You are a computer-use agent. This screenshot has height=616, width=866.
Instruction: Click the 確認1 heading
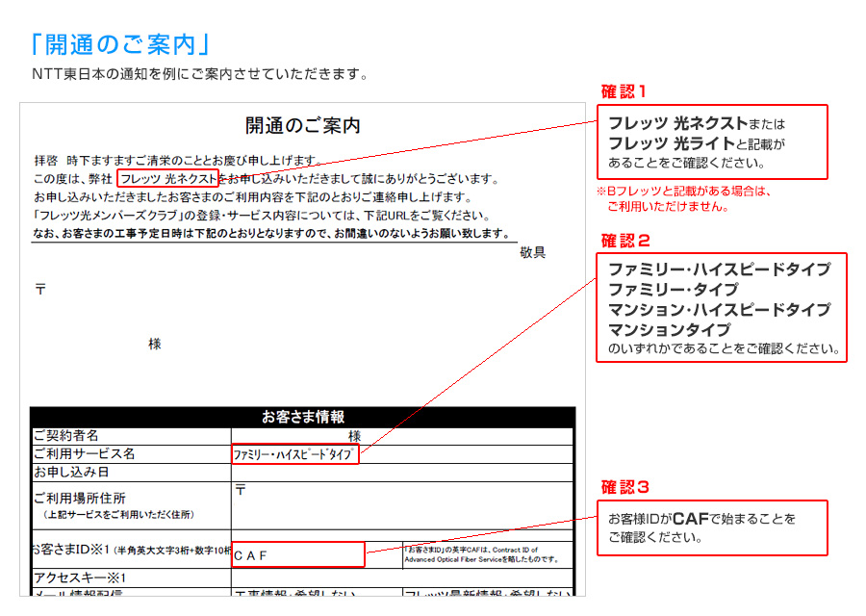[623, 91]
